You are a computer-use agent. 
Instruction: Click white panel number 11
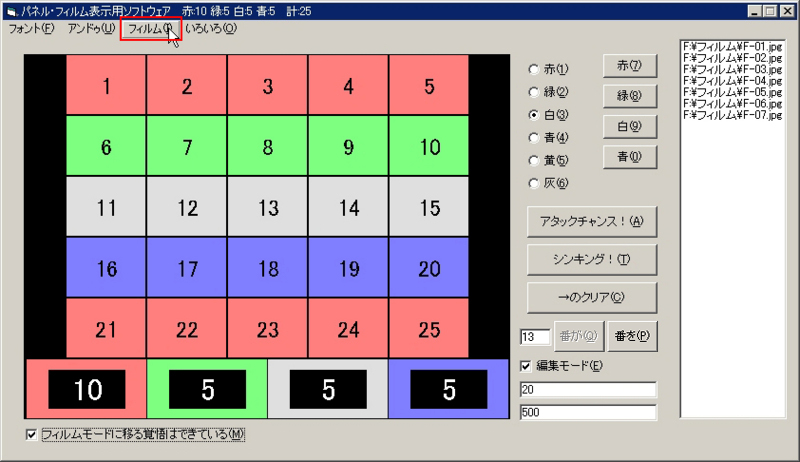pyautogui.click(x=106, y=207)
